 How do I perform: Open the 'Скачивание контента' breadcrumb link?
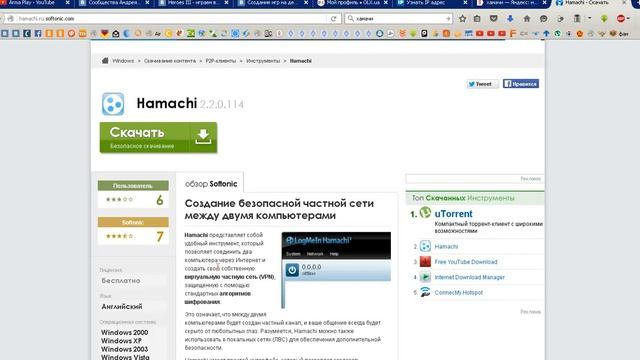coord(170,61)
